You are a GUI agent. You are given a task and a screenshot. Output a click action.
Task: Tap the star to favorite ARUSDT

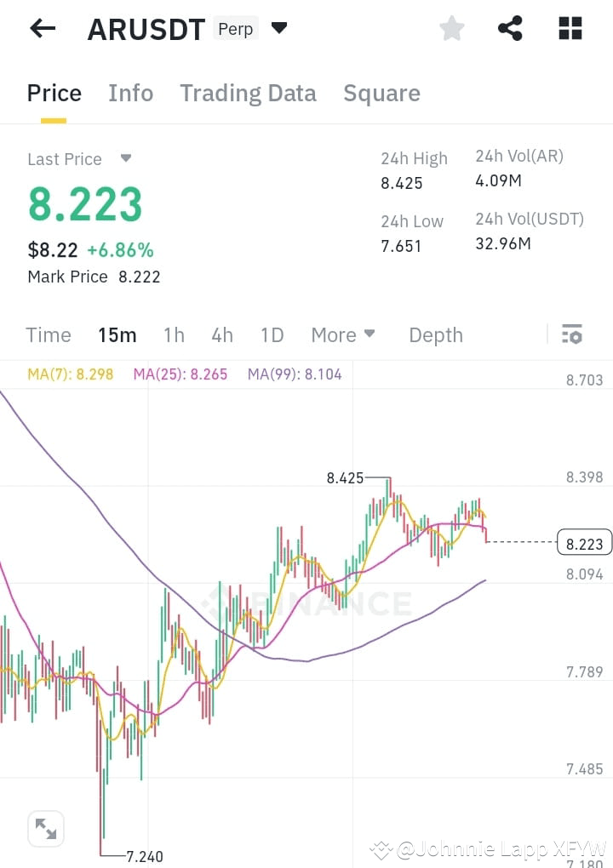[x=451, y=28]
